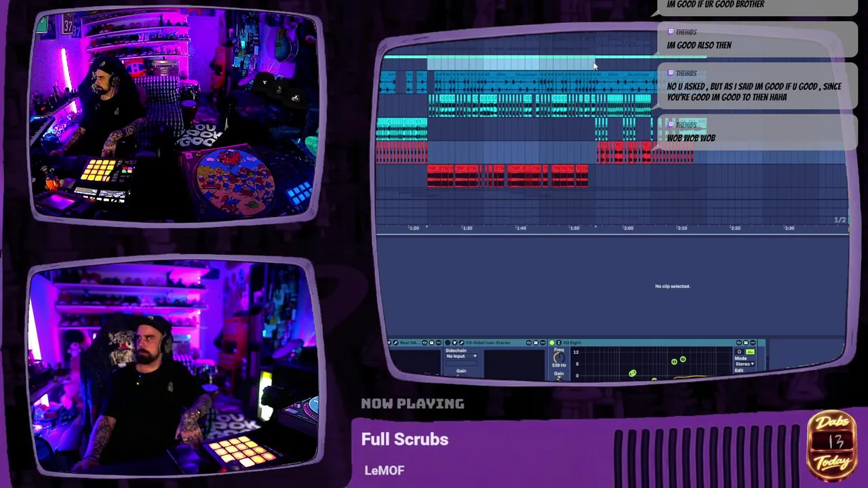The height and width of the screenshot is (488, 868).
Task: Click the 1:30 marker in time ruler
Action: 467,228
